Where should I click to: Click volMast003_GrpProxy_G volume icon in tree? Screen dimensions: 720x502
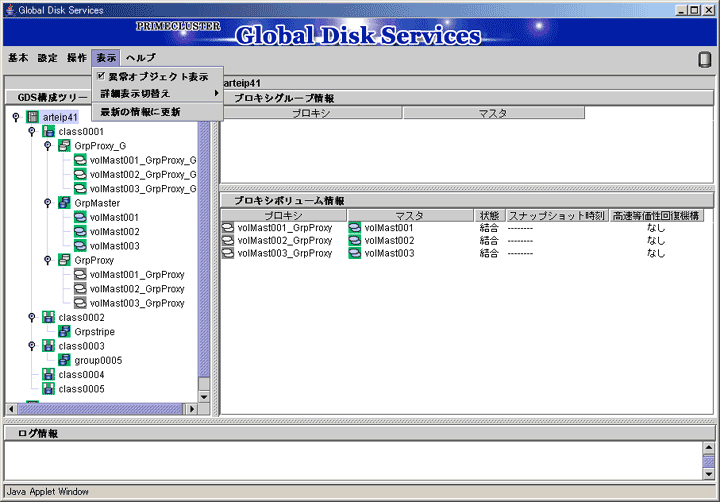pos(80,189)
